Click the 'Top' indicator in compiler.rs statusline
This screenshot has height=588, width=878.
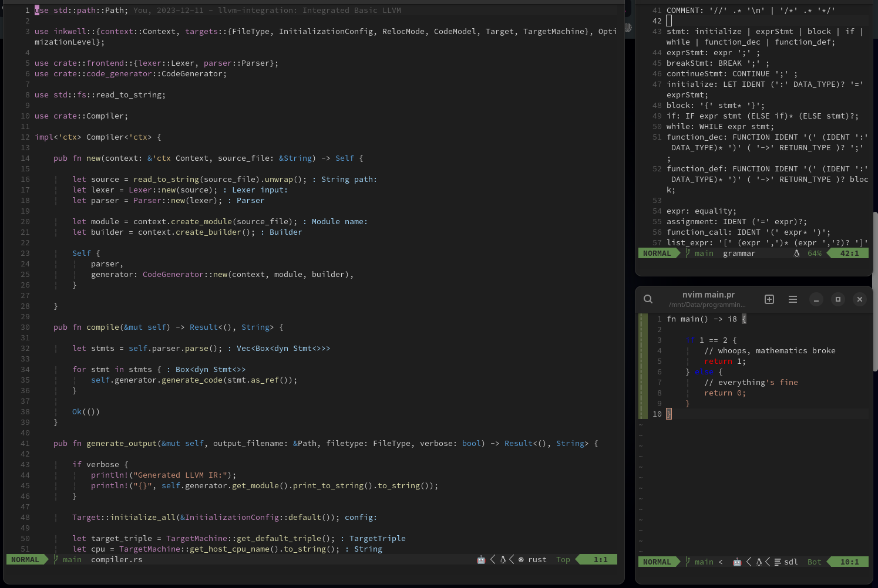point(563,560)
